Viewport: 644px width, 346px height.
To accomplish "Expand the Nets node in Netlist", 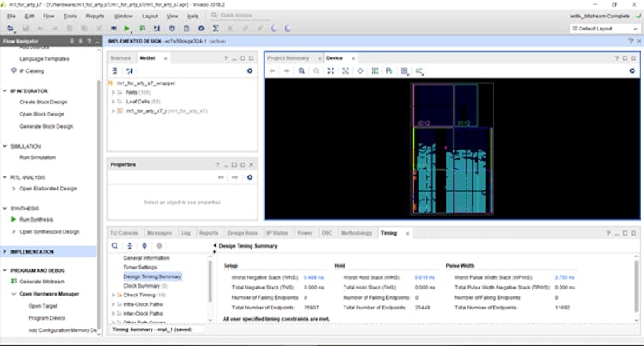I will (x=113, y=92).
